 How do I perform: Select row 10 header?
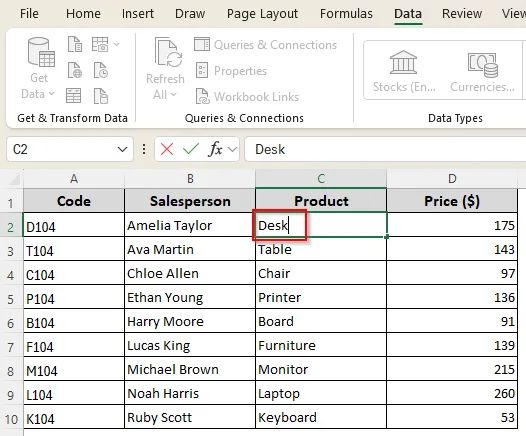pos(11,419)
